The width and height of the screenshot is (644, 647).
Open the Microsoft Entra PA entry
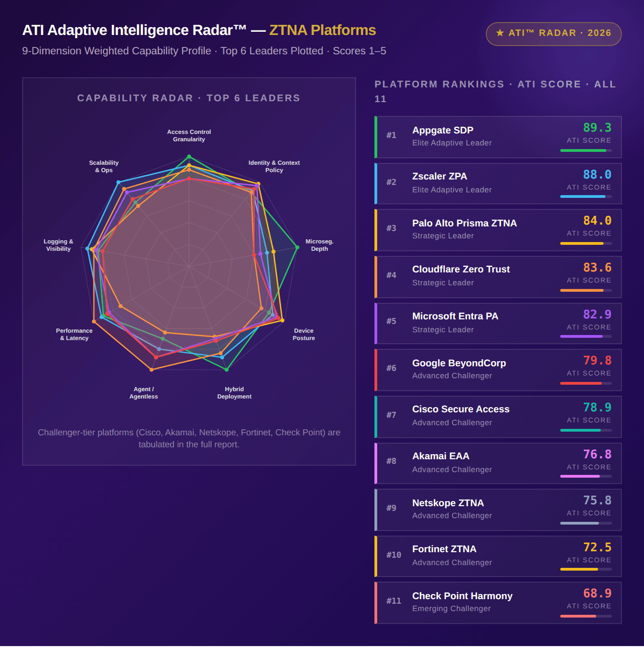(498, 323)
